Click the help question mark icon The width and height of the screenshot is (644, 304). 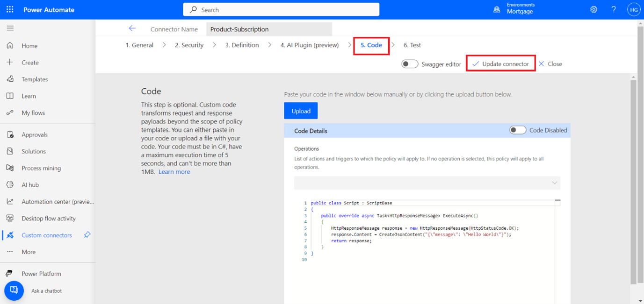614,9
